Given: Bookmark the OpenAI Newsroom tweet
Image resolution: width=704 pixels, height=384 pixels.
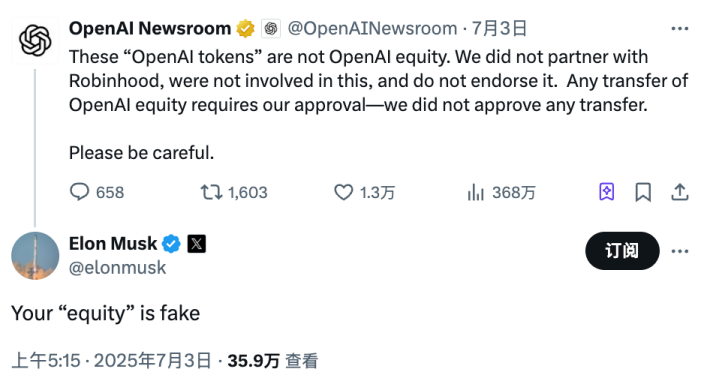Looking at the screenshot, I should coord(643,192).
